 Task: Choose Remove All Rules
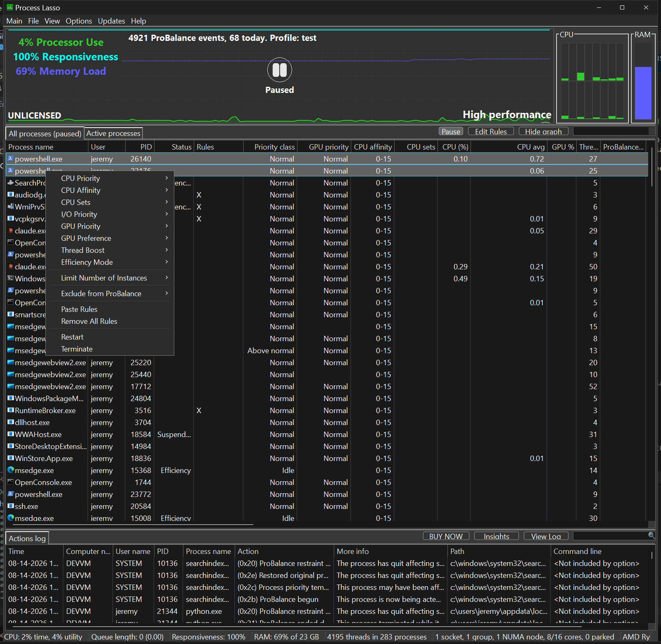click(x=110, y=321)
